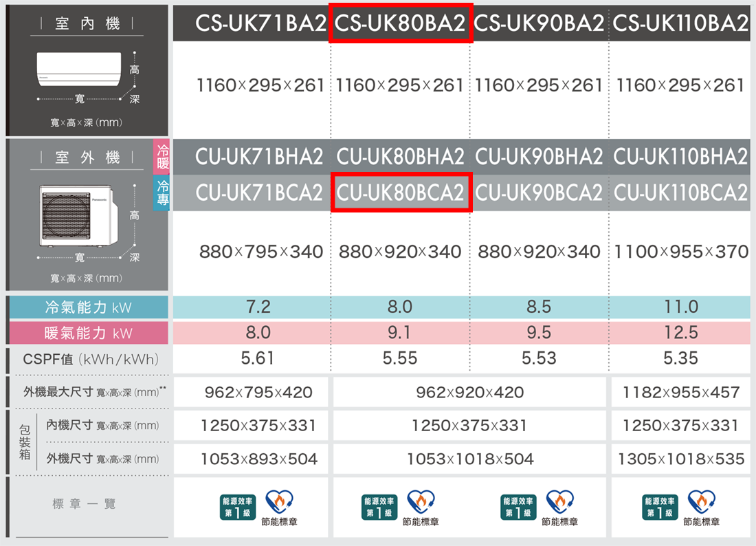This screenshot has height=546, width=756.
Task: Click outdoor model CU-UK90BHA2
Action: click(x=539, y=156)
